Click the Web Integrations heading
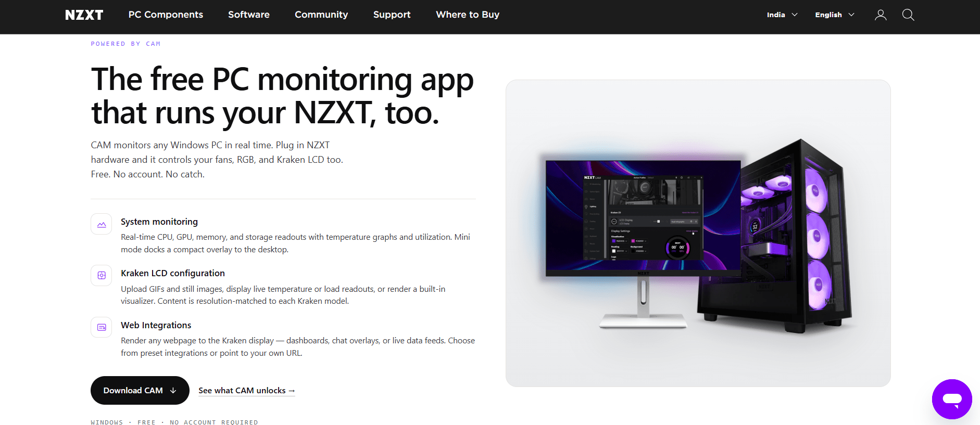The image size is (980, 425). coord(156,325)
